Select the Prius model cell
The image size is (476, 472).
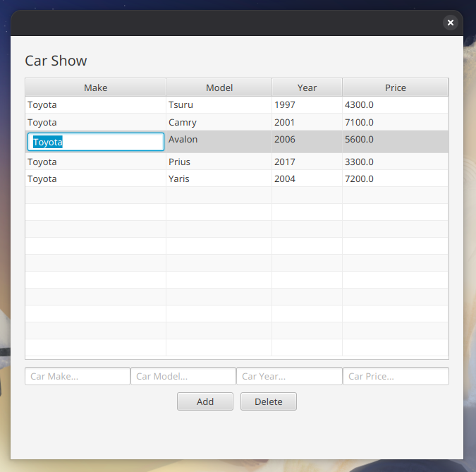(x=219, y=162)
